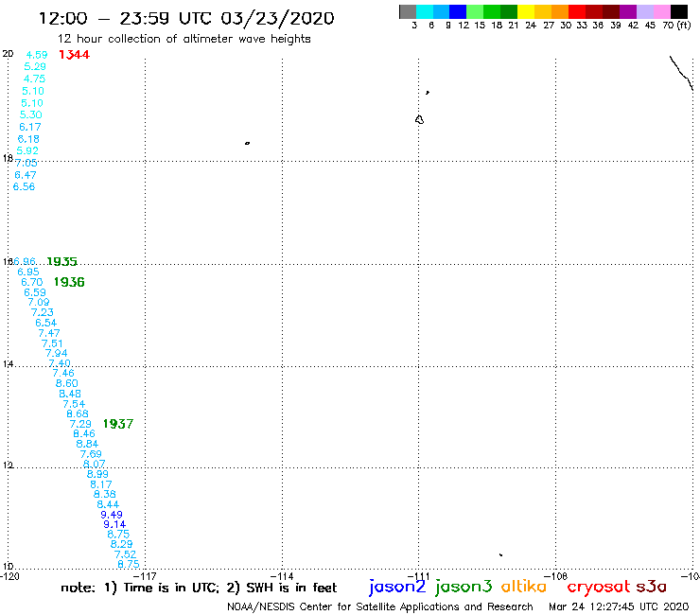Select the wave height value 8.84
The height and width of the screenshot is (615, 700).
(87, 444)
